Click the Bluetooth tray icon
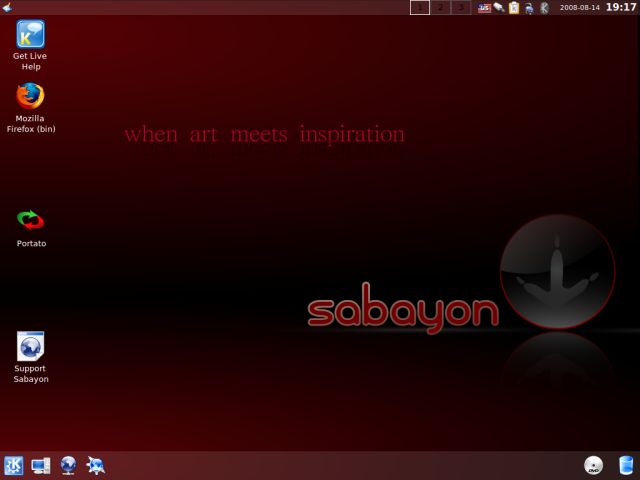The image size is (640, 480). (x=544, y=8)
